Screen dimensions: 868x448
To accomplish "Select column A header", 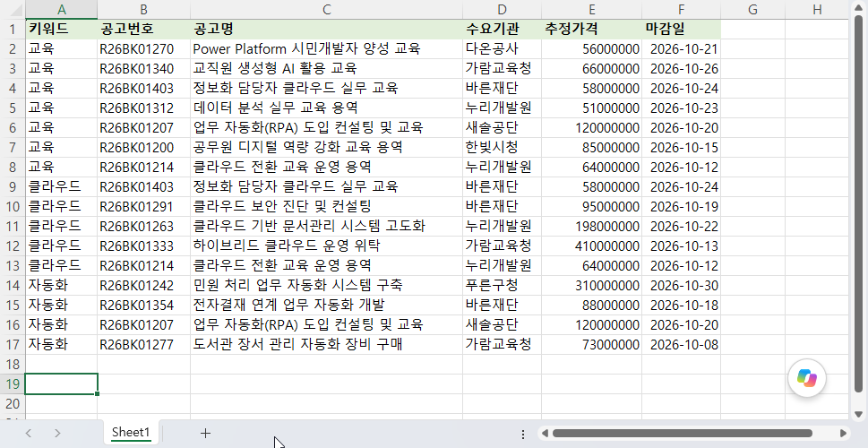I will point(62,9).
